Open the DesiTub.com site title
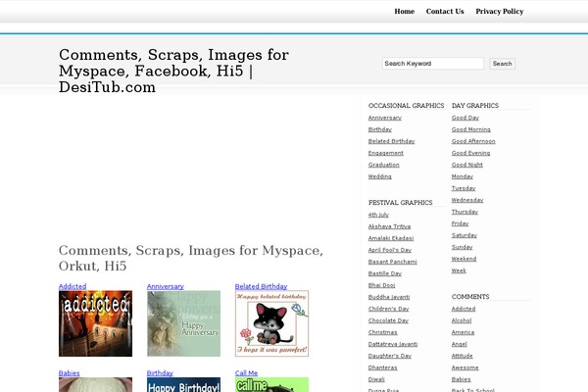This screenshot has height=392, width=588. [x=173, y=71]
